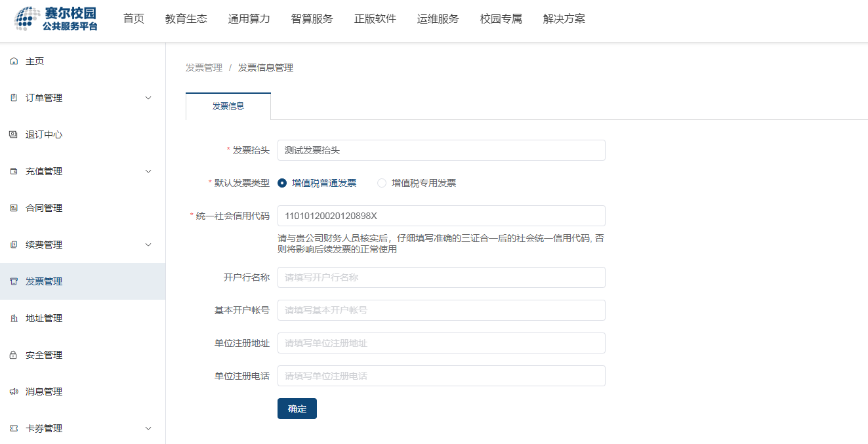Click the 合同管理 document icon
The height and width of the screenshot is (444, 868).
(x=14, y=208)
